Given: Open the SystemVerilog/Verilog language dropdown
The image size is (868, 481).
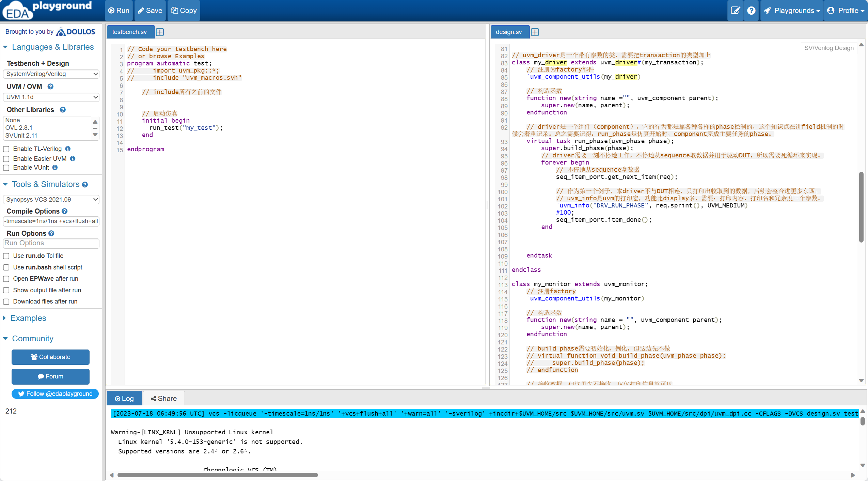Looking at the screenshot, I should click(x=51, y=74).
